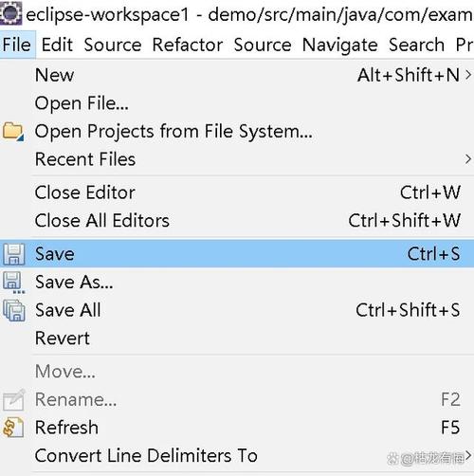Expand the Recent Files submenu arrow
Screen dimensions: 474x476
coord(468,159)
